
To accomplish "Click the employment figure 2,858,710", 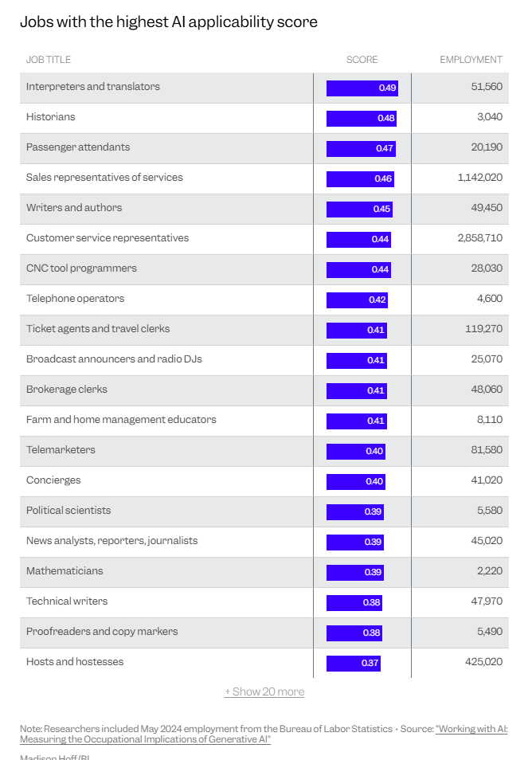I will 480,238.
